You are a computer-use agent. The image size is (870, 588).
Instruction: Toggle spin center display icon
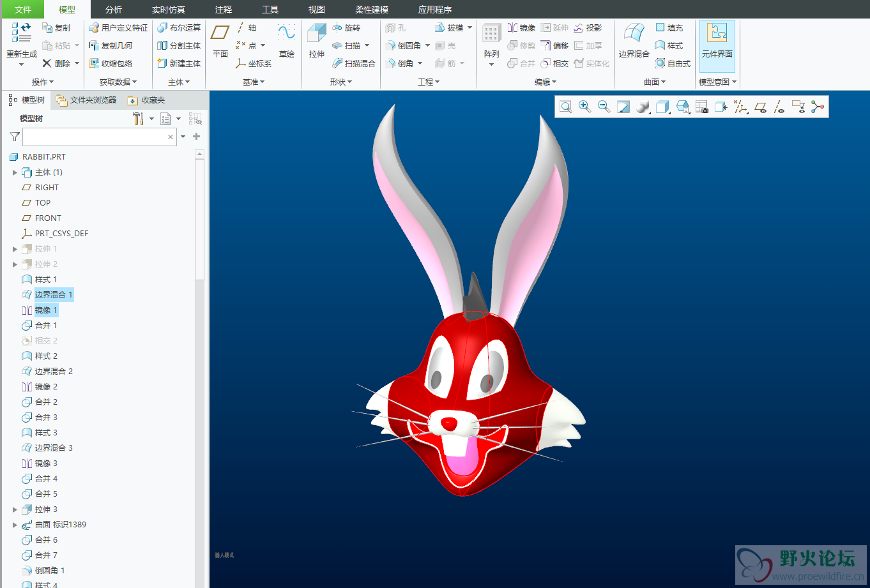tap(818, 107)
